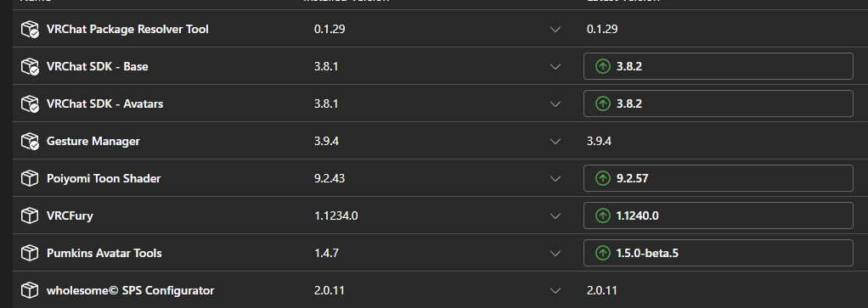This screenshot has height=308, width=868.
Task: Update Poiyomi Toon Shader to 9.2.57
Action: pyautogui.click(x=718, y=178)
